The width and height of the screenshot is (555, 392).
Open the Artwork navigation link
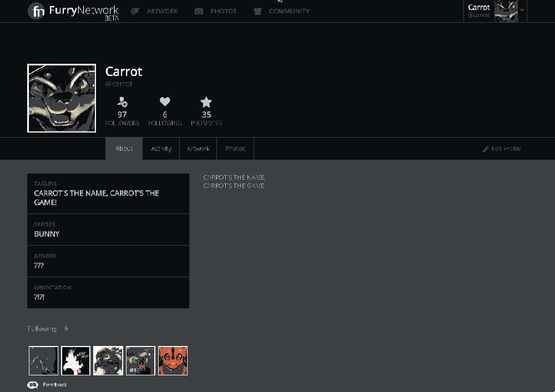pos(155,11)
